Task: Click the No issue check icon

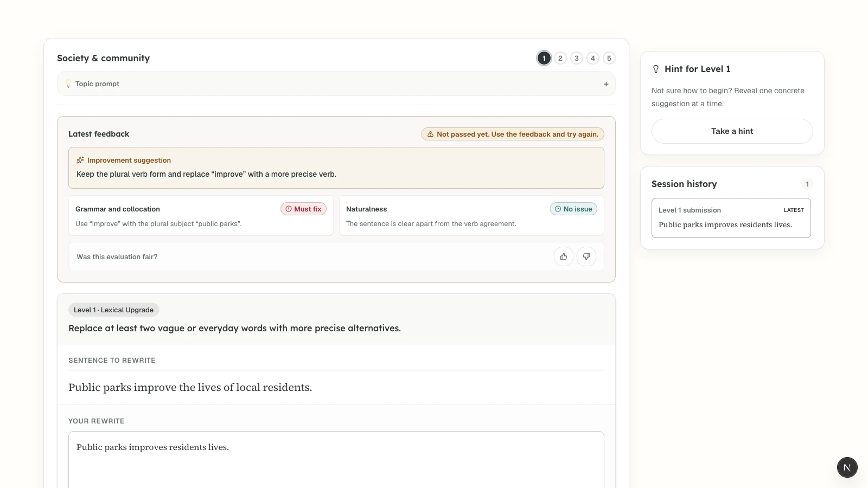Action: point(558,209)
